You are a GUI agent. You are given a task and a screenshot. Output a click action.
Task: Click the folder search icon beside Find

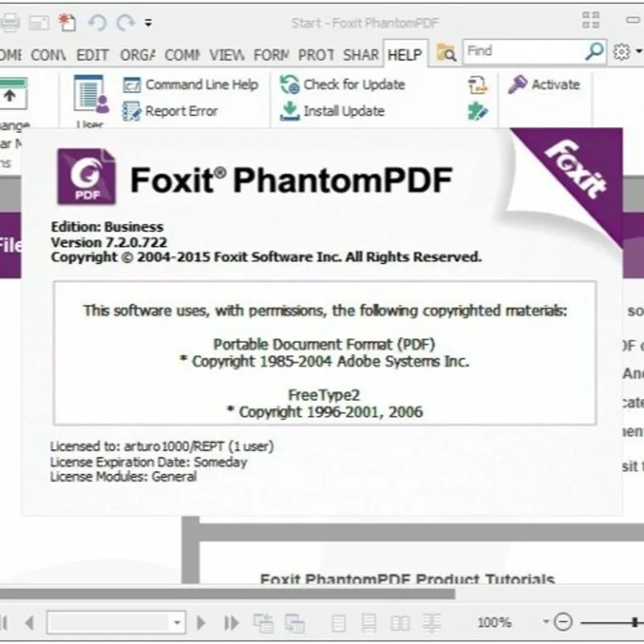click(446, 52)
